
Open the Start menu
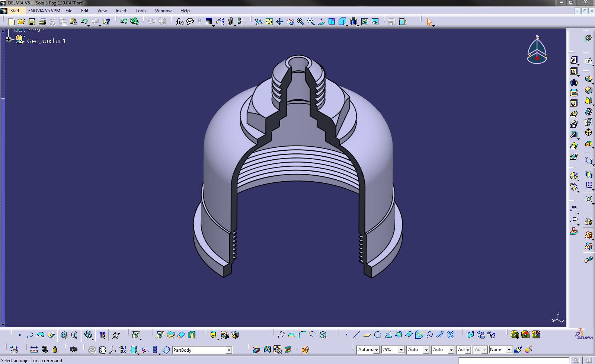[x=15, y=11]
